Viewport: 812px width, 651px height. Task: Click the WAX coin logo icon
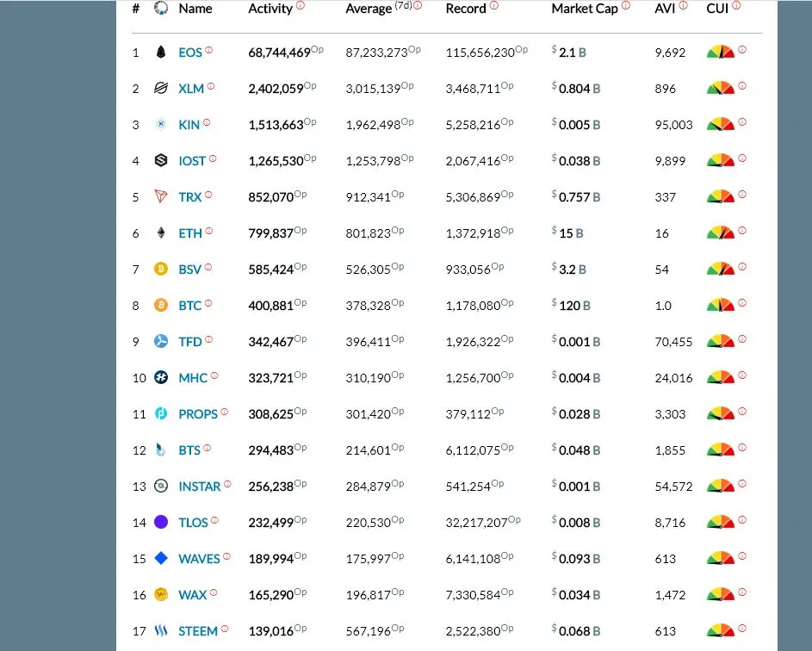click(161, 594)
